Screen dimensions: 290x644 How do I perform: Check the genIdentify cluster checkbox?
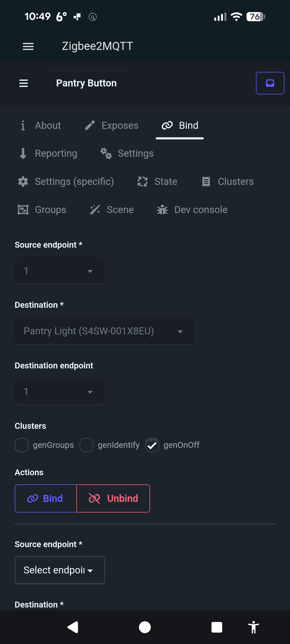86,445
